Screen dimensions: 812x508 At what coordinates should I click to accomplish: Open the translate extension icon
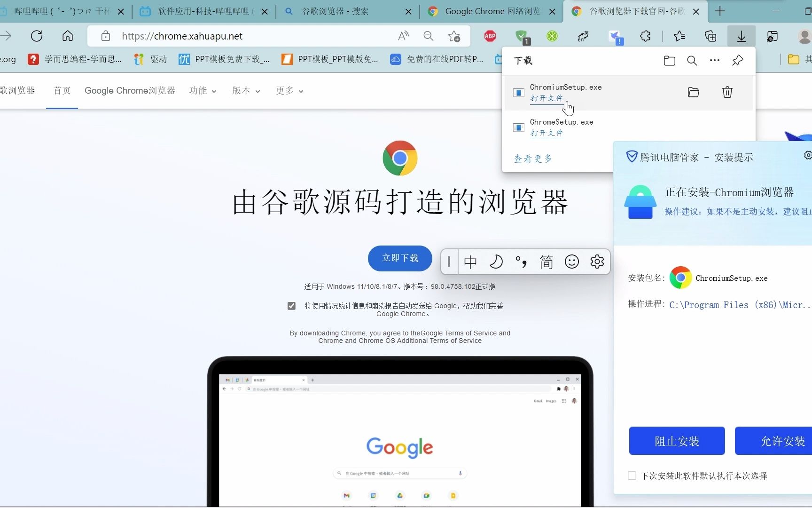pos(583,36)
